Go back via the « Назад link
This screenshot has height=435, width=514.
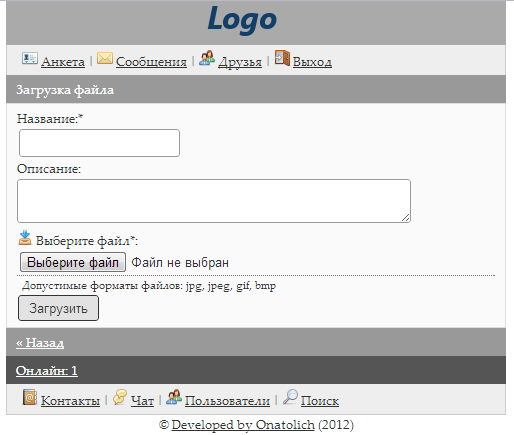pos(40,343)
